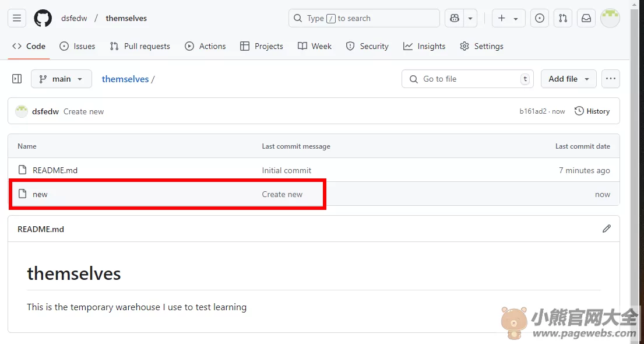
Task: Expand the file tree side panel
Action: coord(17,79)
